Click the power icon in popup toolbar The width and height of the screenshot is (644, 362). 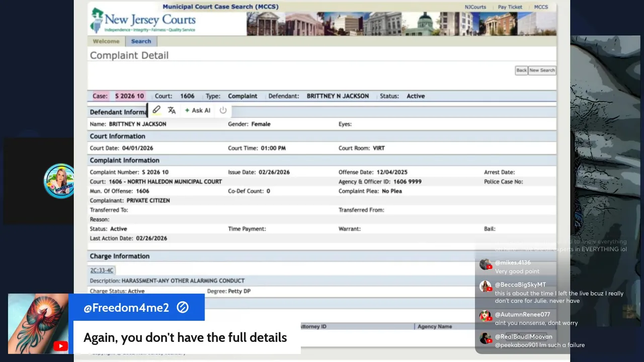click(223, 110)
